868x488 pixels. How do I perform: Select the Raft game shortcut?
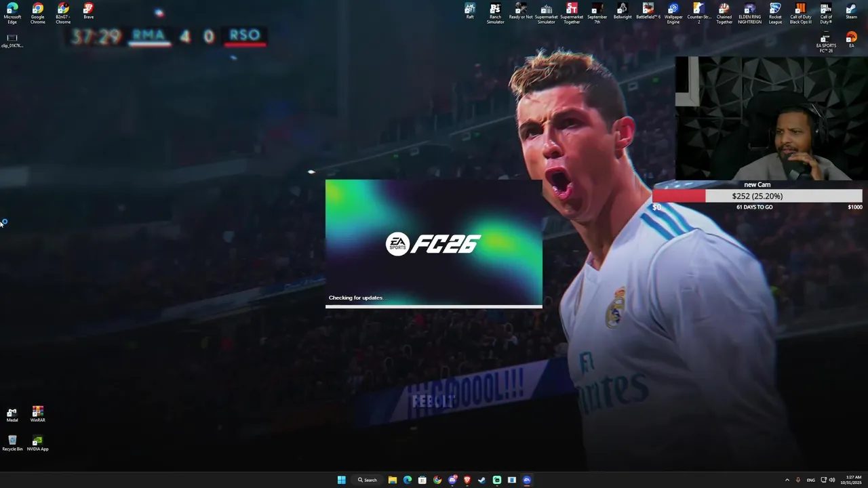coord(470,12)
